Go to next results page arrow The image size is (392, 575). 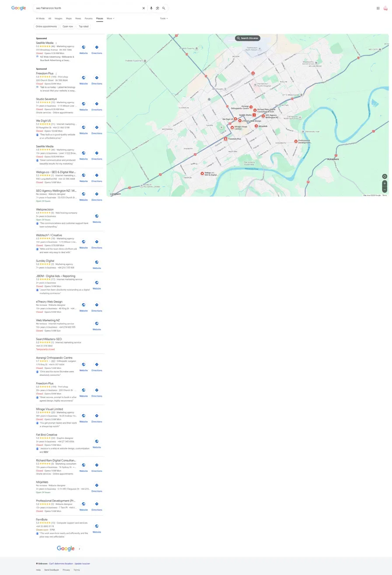point(80,549)
